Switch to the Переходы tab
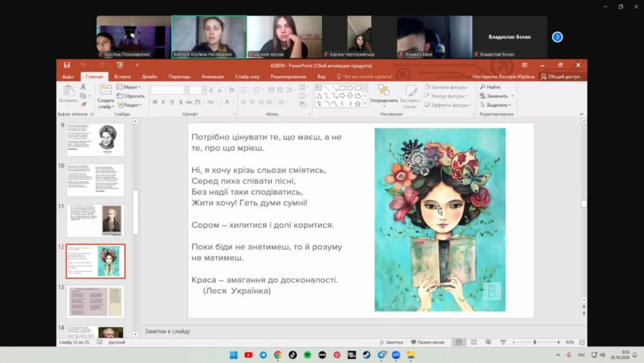 pos(180,77)
